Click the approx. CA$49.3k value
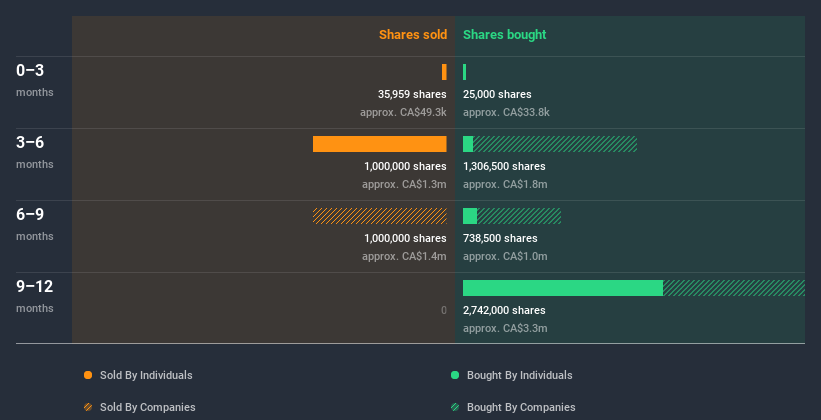821x420 pixels. point(403,112)
